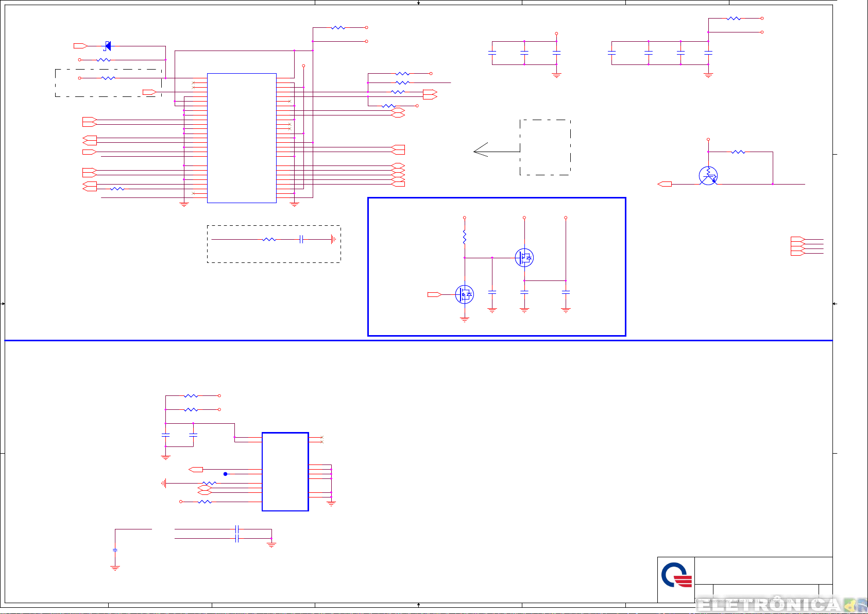Image resolution: width=868 pixels, height=614 pixels.
Task: Click the input port feeding the lower MOSFET
Action: click(x=435, y=294)
